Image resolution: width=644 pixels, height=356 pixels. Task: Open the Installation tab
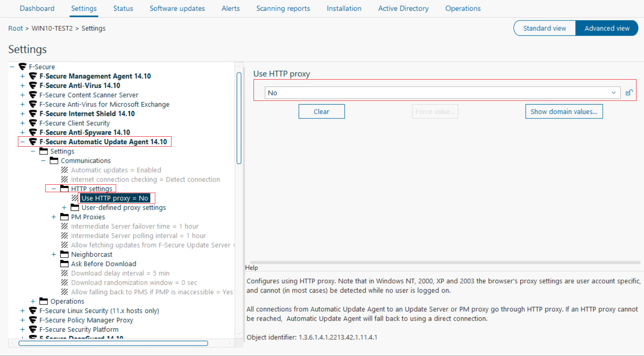click(344, 8)
